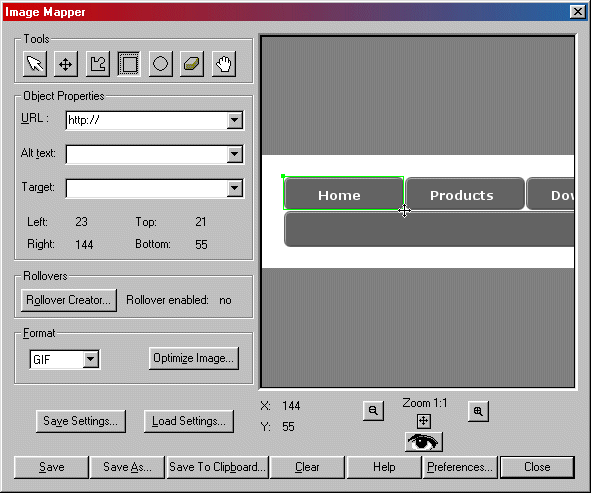Open the GIF format dropdown
The height and width of the screenshot is (493, 591).
pos(90,359)
